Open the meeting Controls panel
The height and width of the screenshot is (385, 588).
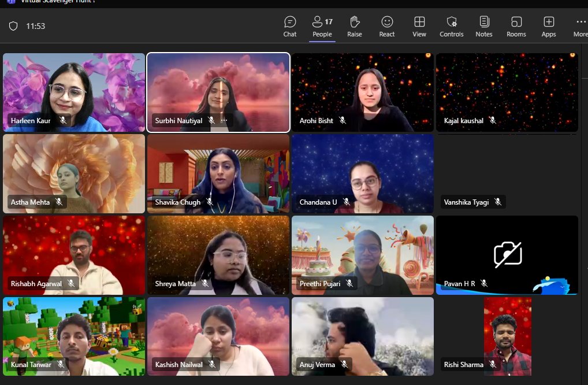pyautogui.click(x=452, y=26)
